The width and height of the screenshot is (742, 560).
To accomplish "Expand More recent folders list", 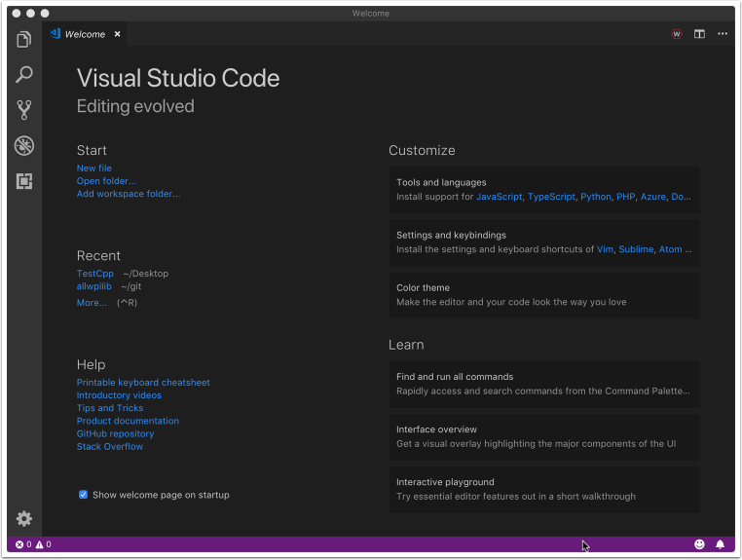I will [x=92, y=303].
